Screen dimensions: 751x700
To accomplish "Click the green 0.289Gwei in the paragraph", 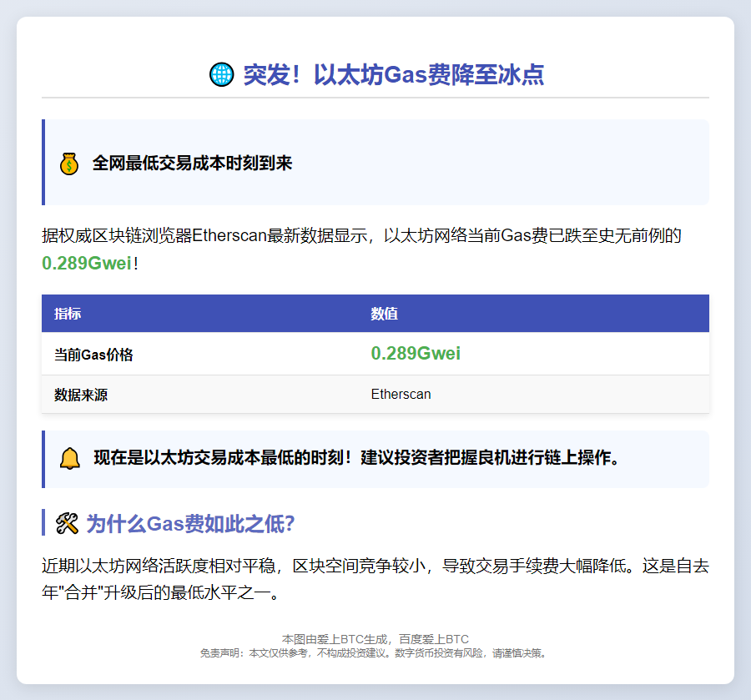I will [87, 263].
